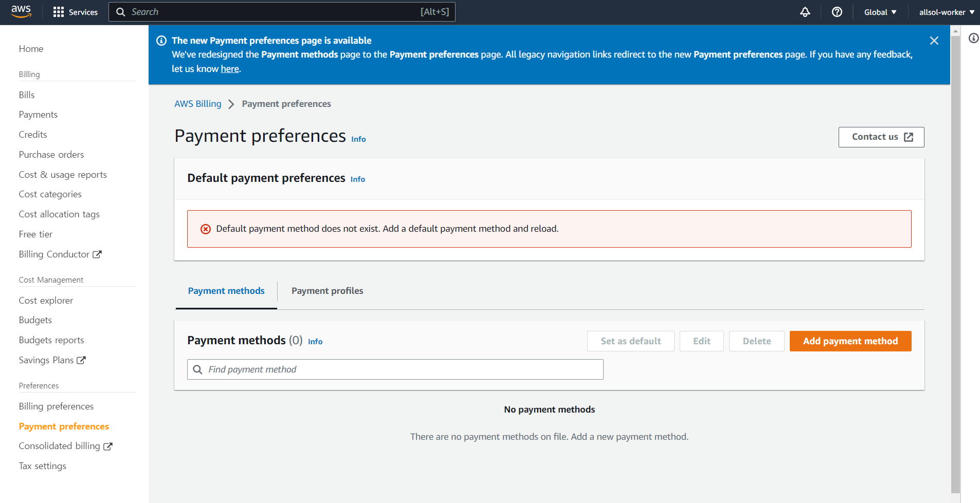Open Budgets reports in sidebar

(x=51, y=340)
